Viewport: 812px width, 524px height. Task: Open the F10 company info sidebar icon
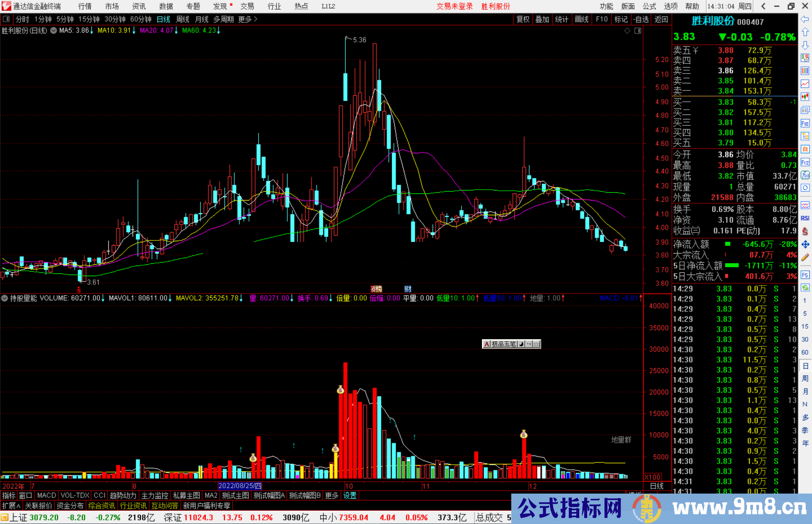(x=805, y=124)
